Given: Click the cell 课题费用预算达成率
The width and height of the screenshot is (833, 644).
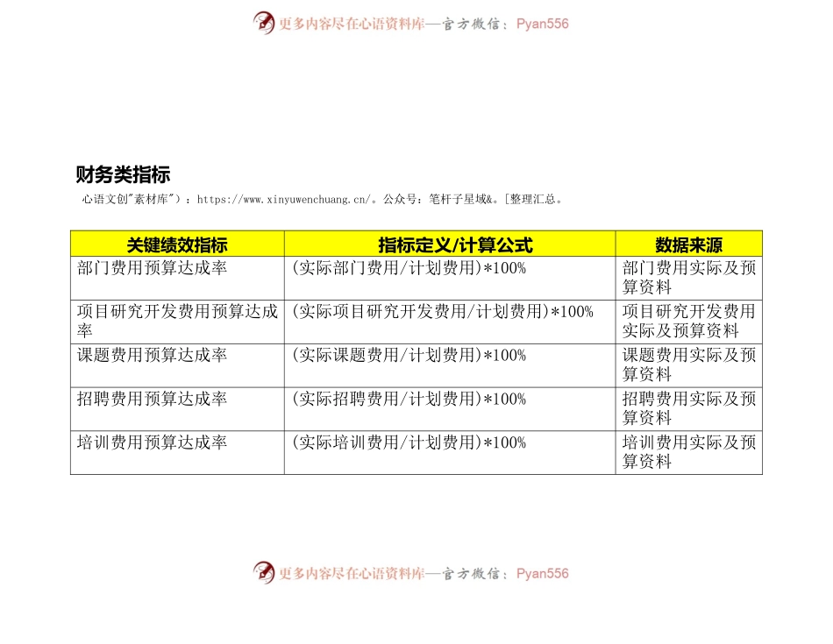Looking at the screenshot, I should 177,365.
